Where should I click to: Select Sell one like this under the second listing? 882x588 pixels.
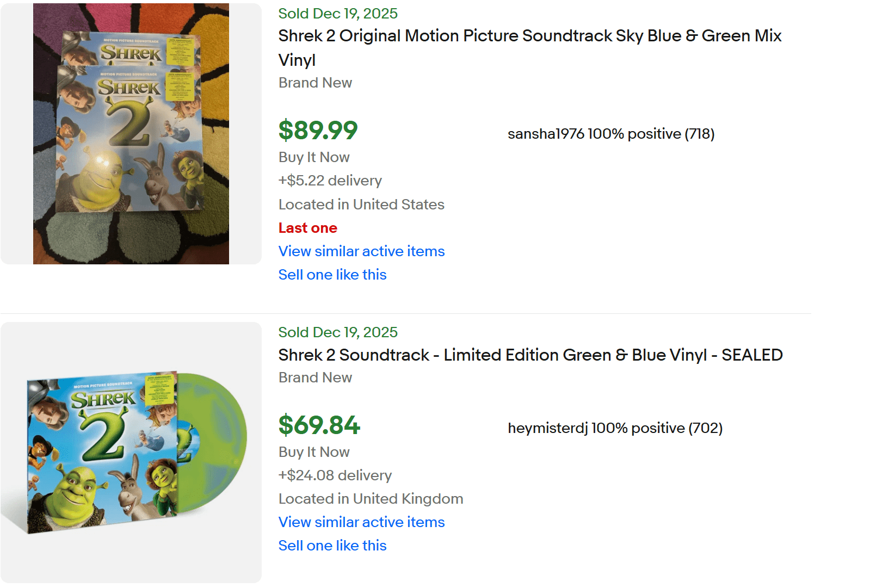pyautogui.click(x=332, y=546)
